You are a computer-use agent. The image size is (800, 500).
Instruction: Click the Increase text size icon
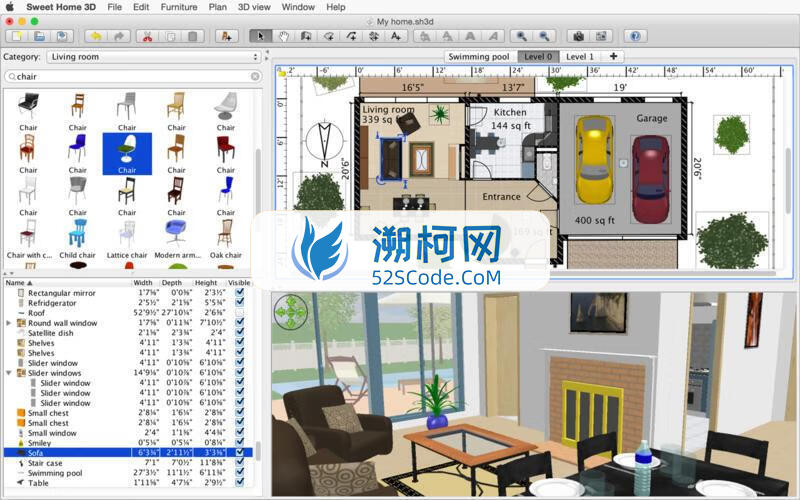click(x=424, y=36)
